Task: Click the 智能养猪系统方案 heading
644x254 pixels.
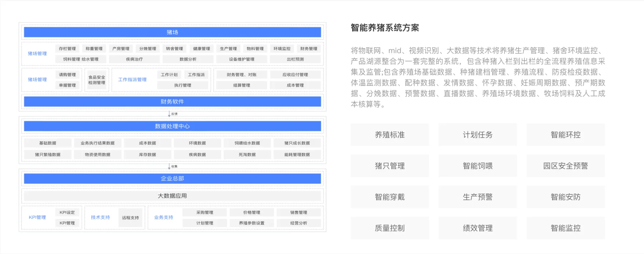Action: [x=385, y=28]
